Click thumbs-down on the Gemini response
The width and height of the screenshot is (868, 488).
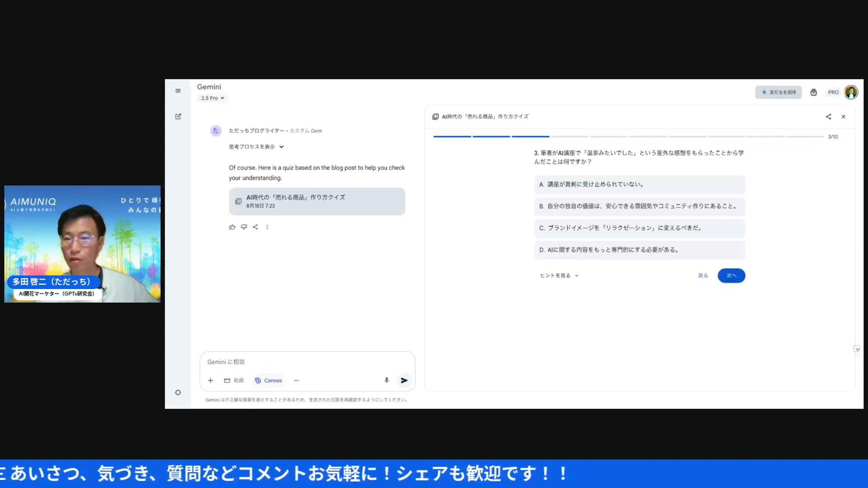tap(244, 227)
